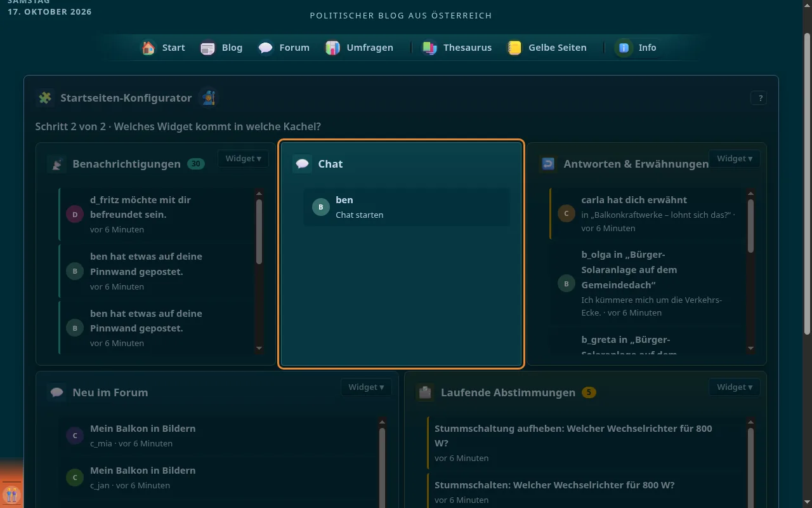Click the up arrow of Neu im Forum scrollbar
Screen dimensions: 812x508
point(382,422)
